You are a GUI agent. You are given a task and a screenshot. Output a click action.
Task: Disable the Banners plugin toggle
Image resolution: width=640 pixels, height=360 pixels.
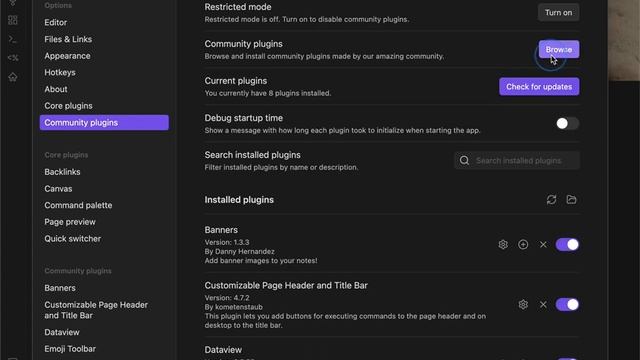567,244
